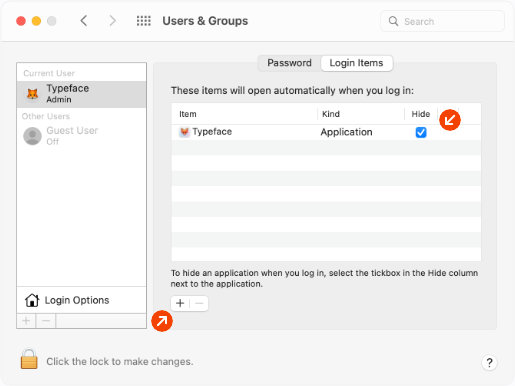Open Login Options
Screen dimensions: 515x386
tap(81, 300)
